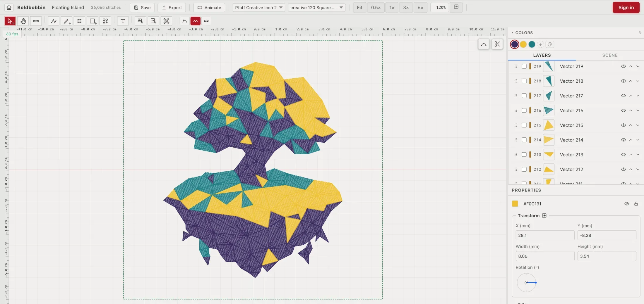Viewport: 644px width, 304px height.
Task: Click the Transform expand icon
Action: click(x=544, y=216)
